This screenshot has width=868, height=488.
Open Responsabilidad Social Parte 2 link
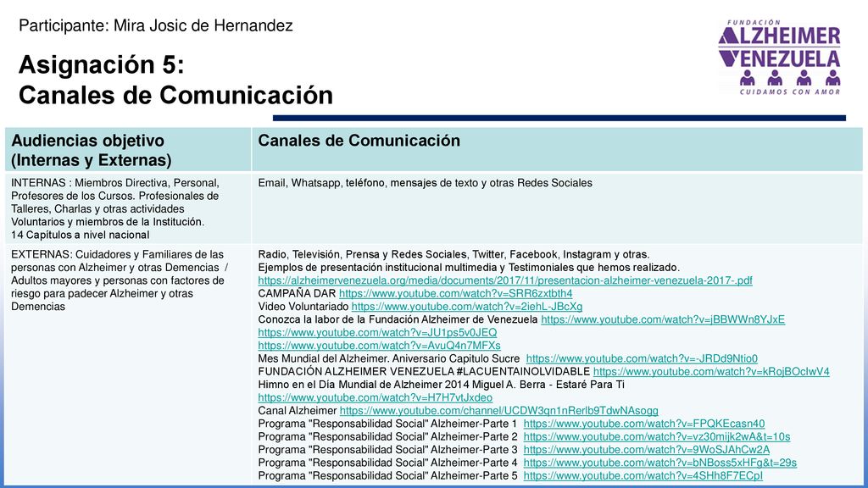[657, 436]
